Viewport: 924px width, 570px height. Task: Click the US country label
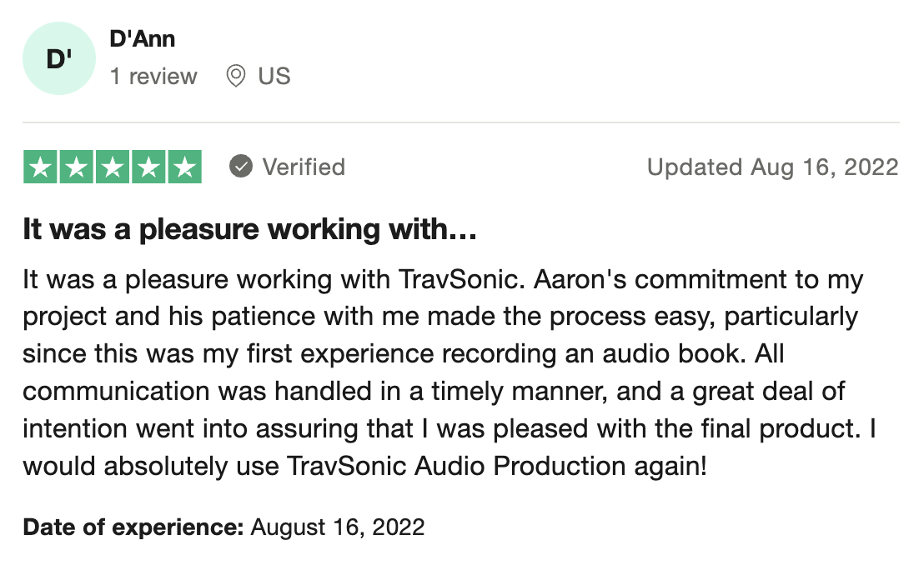point(274,77)
